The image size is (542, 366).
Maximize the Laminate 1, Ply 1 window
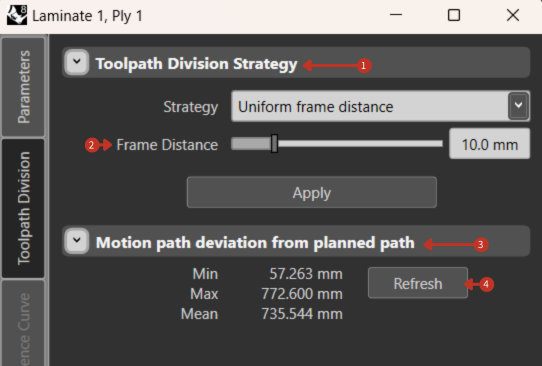454,15
